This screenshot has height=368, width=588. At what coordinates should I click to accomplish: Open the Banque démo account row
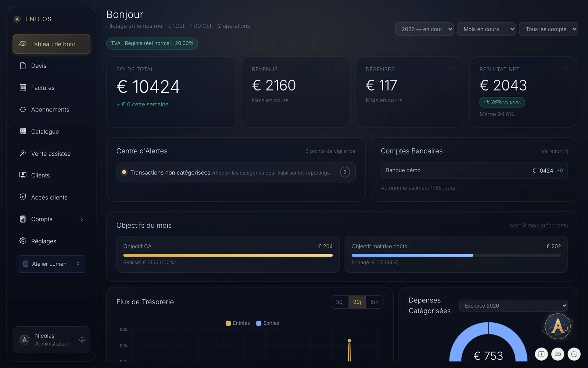pos(474,170)
